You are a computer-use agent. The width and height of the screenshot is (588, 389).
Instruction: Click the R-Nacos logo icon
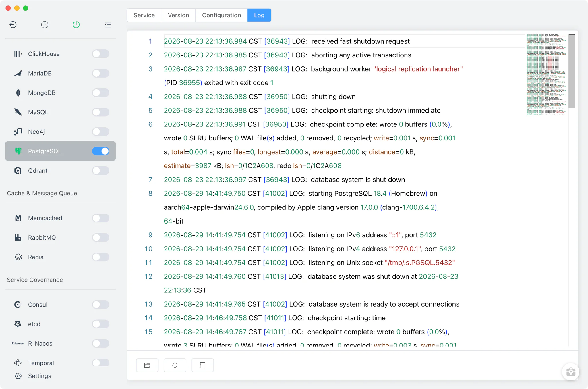tap(18, 343)
